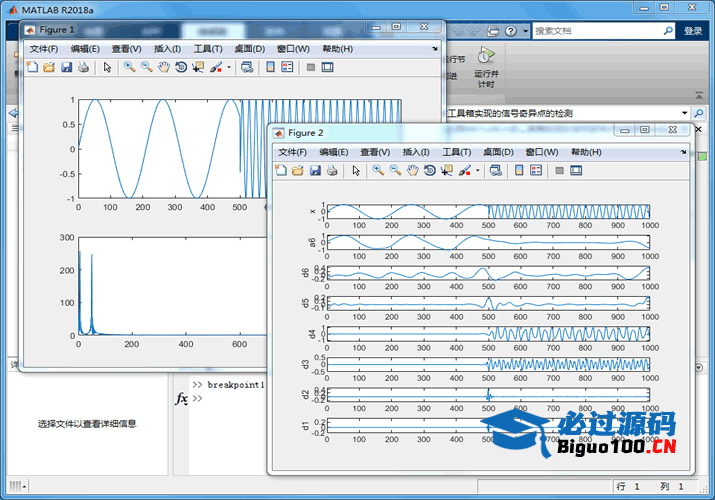Open file icon in Figure 1 toolbar
The height and width of the screenshot is (500, 715).
49,67
